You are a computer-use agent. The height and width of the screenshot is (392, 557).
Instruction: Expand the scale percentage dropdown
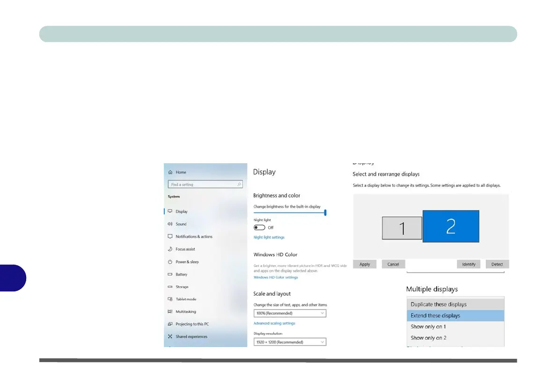click(x=290, y=313)
